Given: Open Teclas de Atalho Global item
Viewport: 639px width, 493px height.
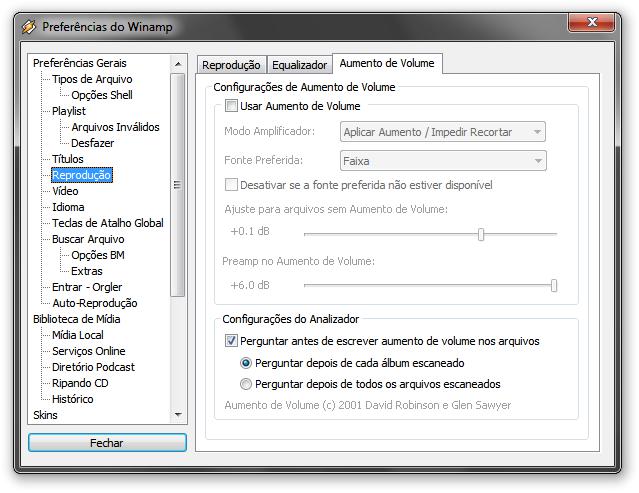Looking at the screenshot, I should coord(108,223).
